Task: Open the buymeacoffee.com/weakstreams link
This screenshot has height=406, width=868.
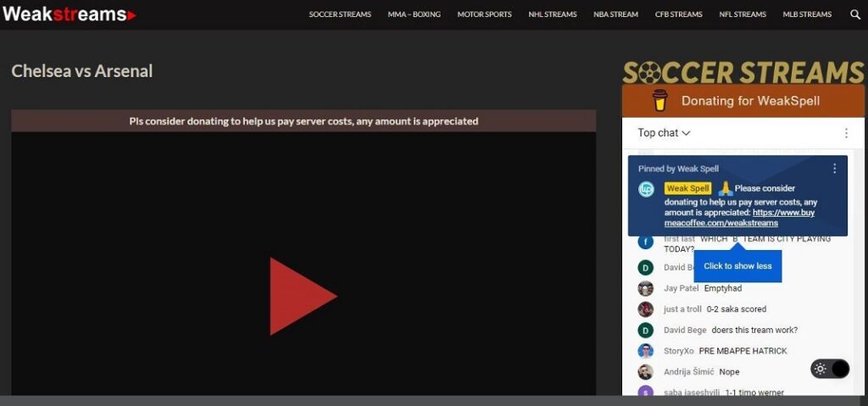Action: click(739, 218)
